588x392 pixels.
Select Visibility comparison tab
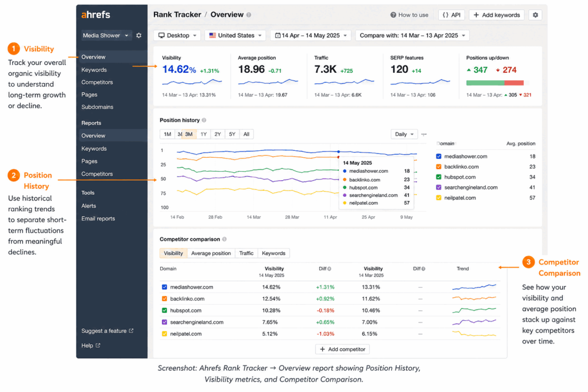click(173, 253)
